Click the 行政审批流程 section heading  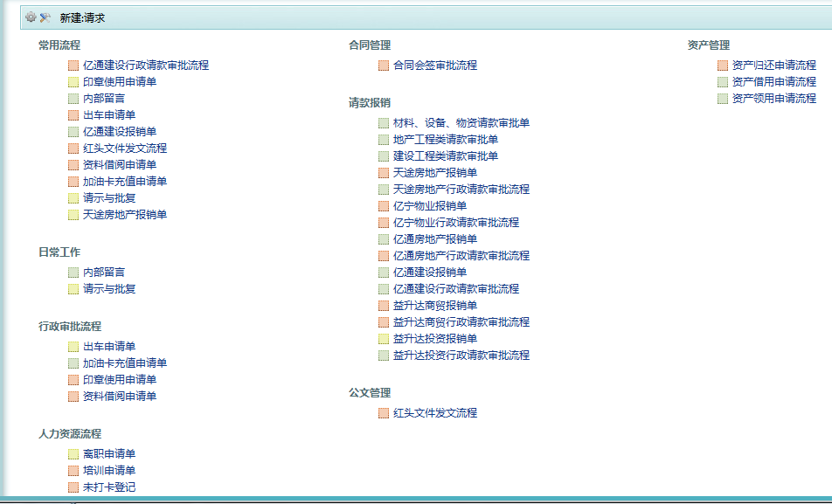[x=70, y=327]
